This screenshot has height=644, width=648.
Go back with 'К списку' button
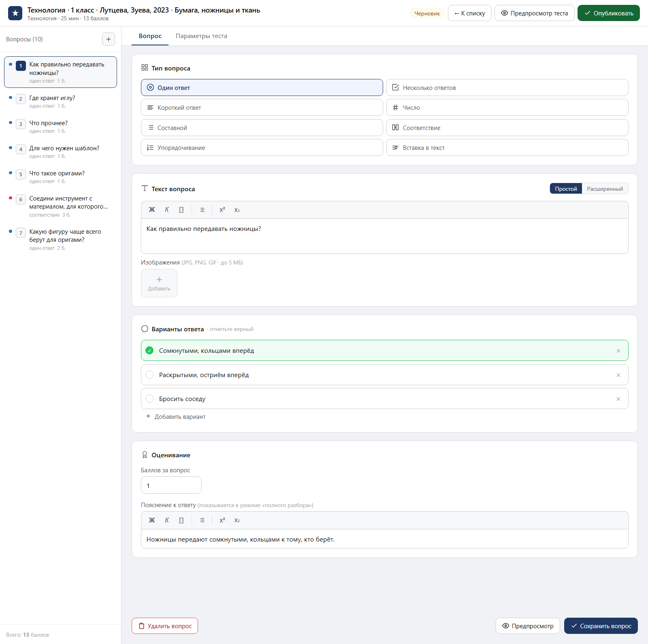pos(469,13)
